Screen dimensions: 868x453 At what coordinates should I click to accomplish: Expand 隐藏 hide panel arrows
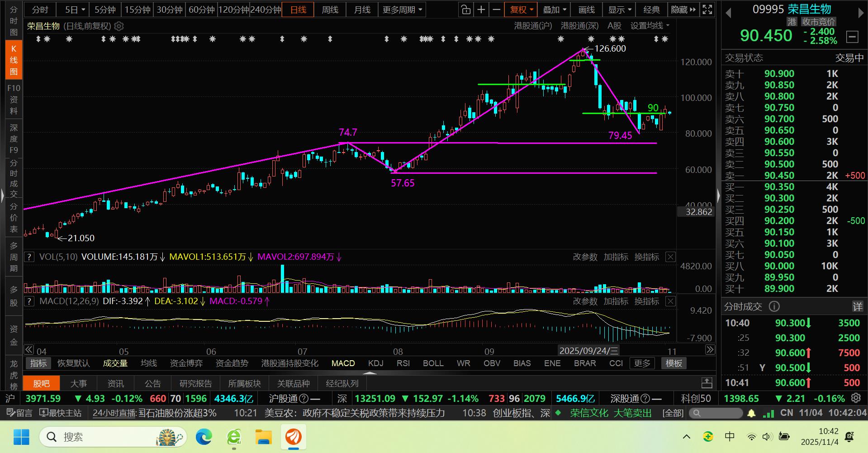(683, 10)
